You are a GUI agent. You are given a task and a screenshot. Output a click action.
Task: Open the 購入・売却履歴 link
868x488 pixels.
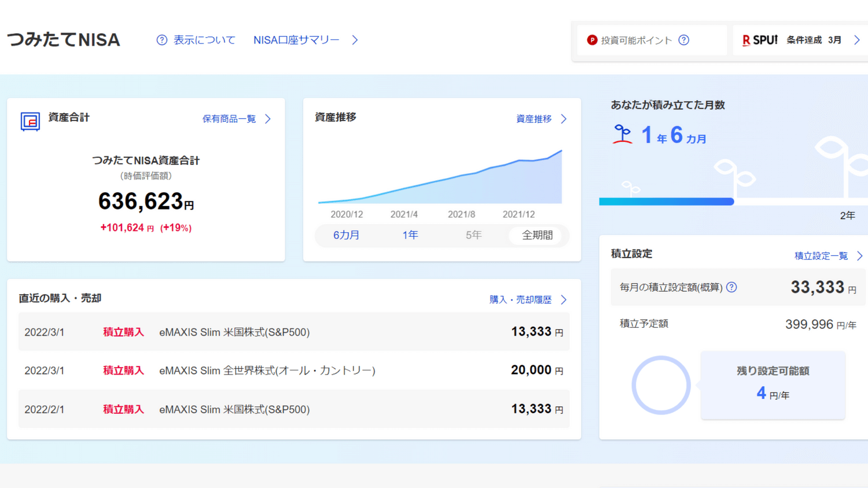tap(520, 299)
